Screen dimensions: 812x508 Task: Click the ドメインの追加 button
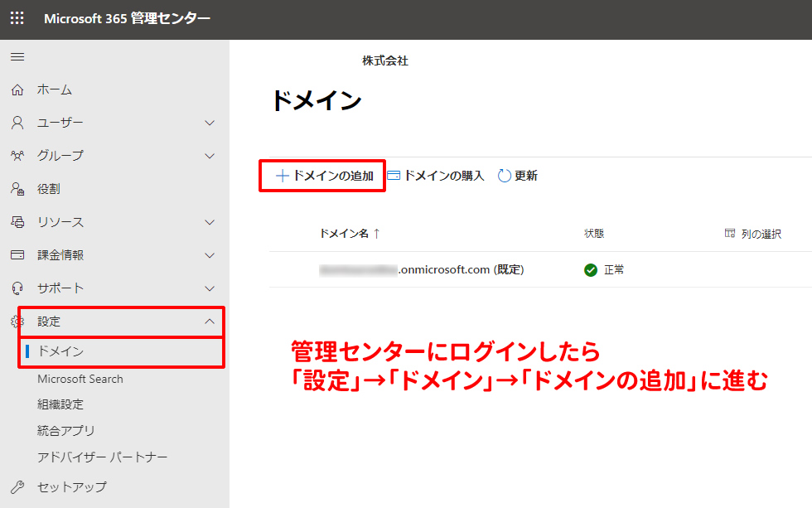pyautogui.click(x=324, y=176)
